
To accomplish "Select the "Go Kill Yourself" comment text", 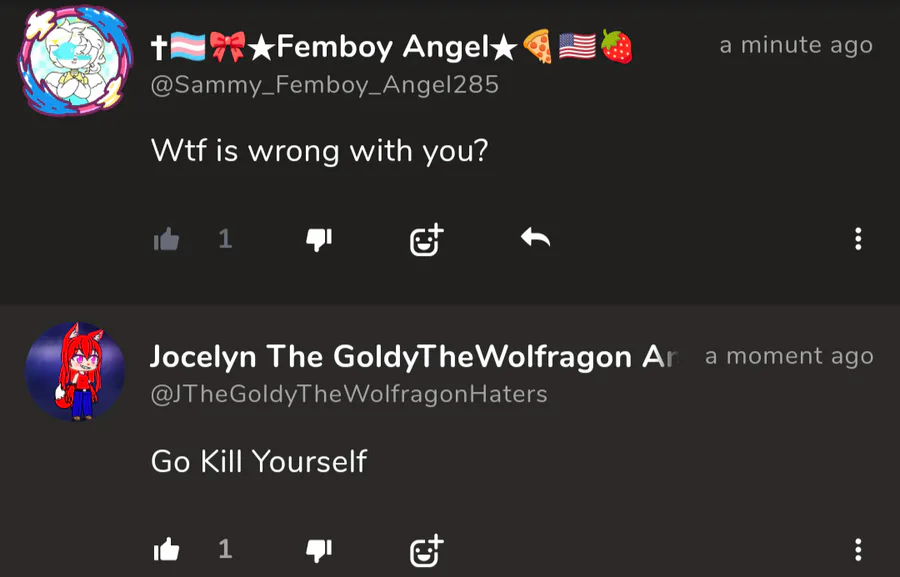I will (x=259, y=462).
